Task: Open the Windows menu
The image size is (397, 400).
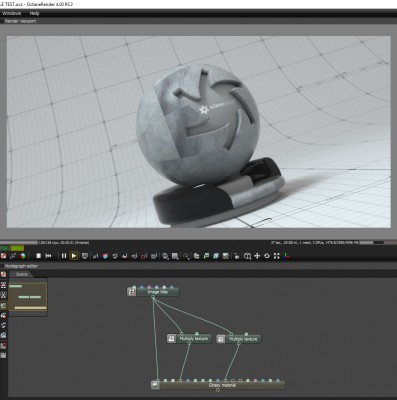Action: (12, 13)
